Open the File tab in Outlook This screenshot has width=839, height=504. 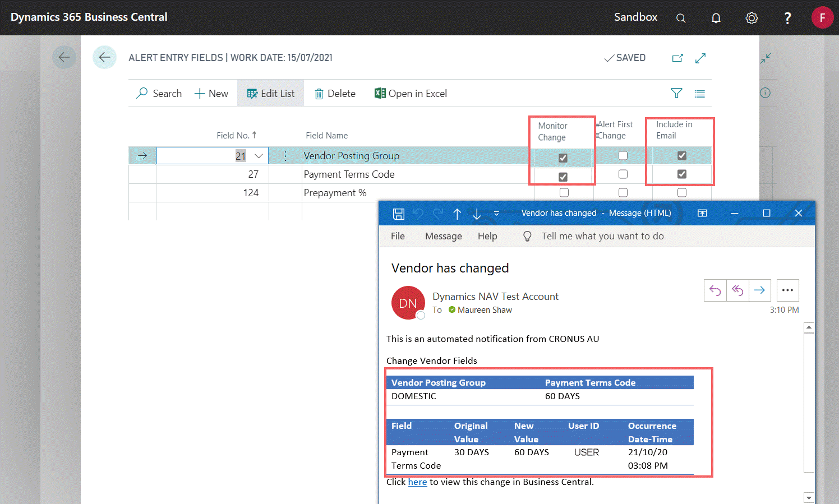[x=398, y=236]
